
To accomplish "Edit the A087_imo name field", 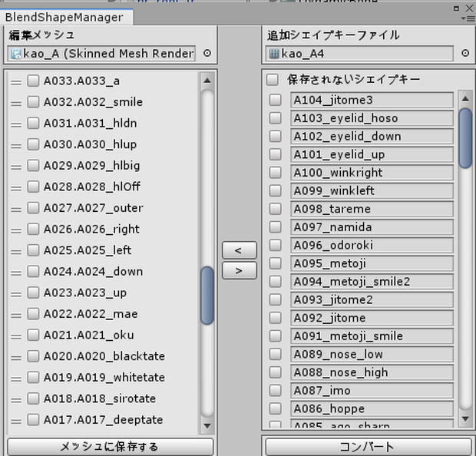I will (x=372, y=391).
